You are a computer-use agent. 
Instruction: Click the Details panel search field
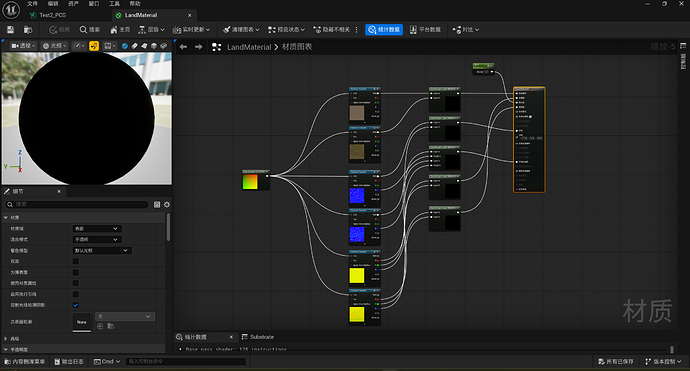(77, 204)
